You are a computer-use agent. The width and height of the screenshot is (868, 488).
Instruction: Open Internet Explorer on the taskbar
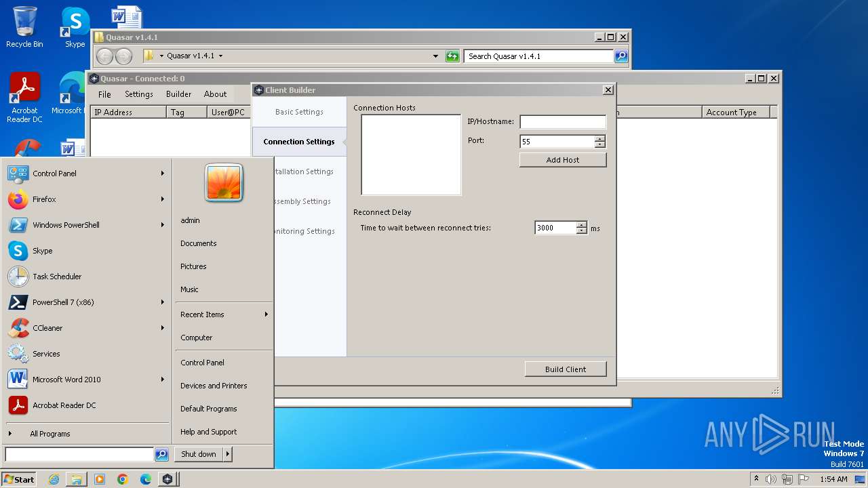pos(54,479)
